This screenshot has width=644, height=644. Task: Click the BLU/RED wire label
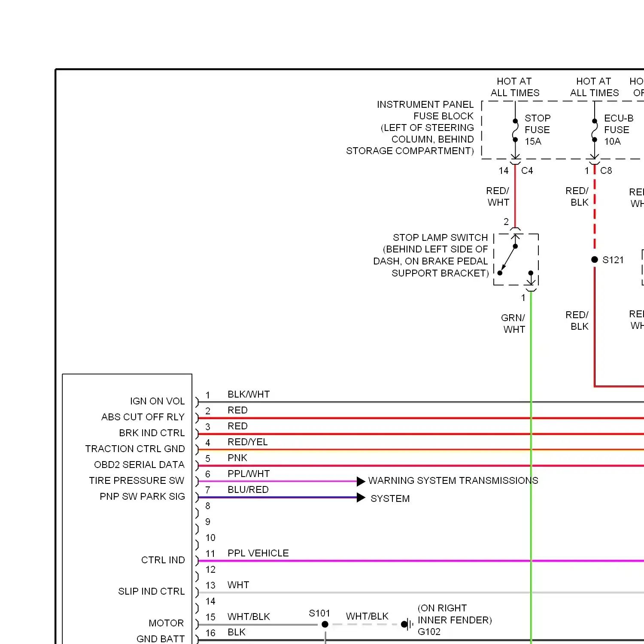[x=248, y=489]
